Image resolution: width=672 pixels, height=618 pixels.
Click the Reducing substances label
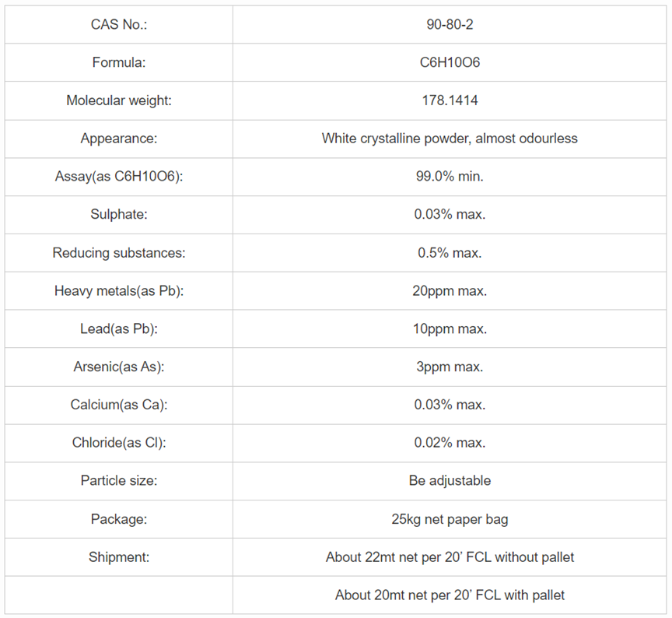pos(119,253)
